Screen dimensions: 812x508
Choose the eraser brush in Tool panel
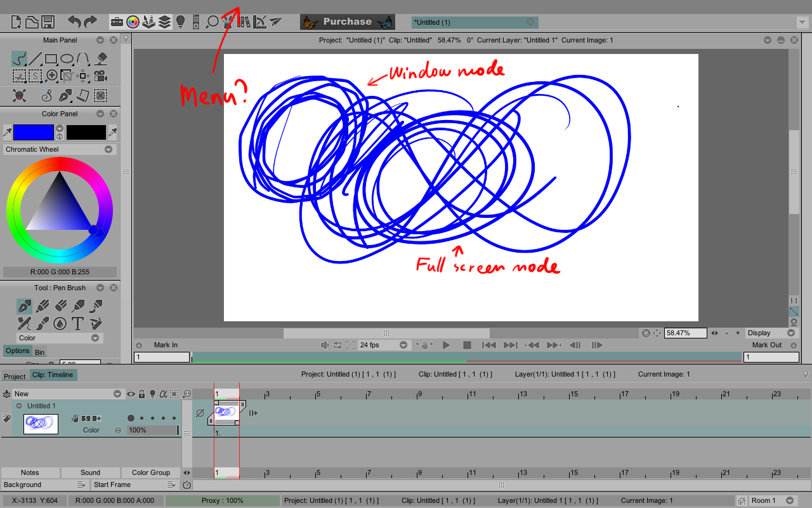pos(61,306)
